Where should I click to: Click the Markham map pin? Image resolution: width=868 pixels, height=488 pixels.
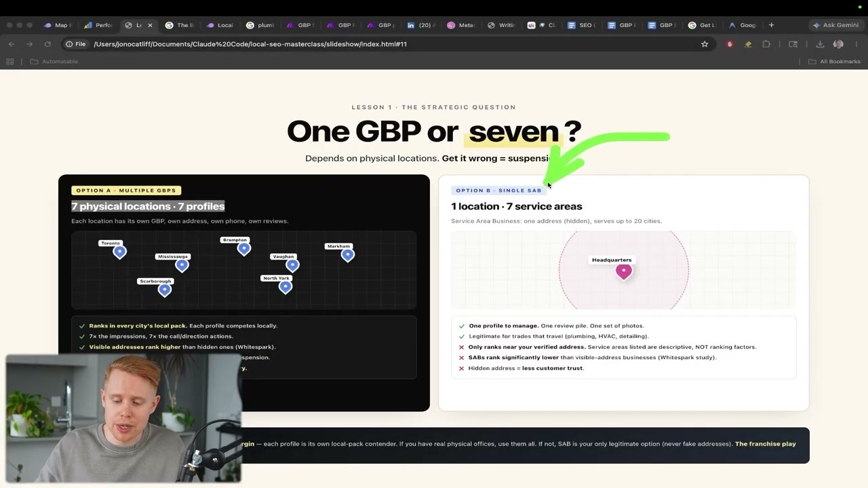coord(347,255)
